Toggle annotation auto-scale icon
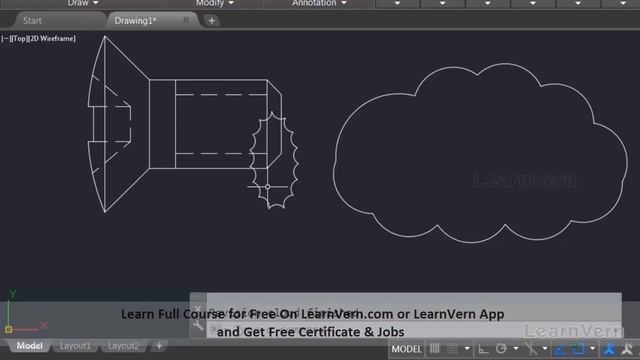Image resolution: width=640 pixels, height=360 pixels. click(627, 349)
